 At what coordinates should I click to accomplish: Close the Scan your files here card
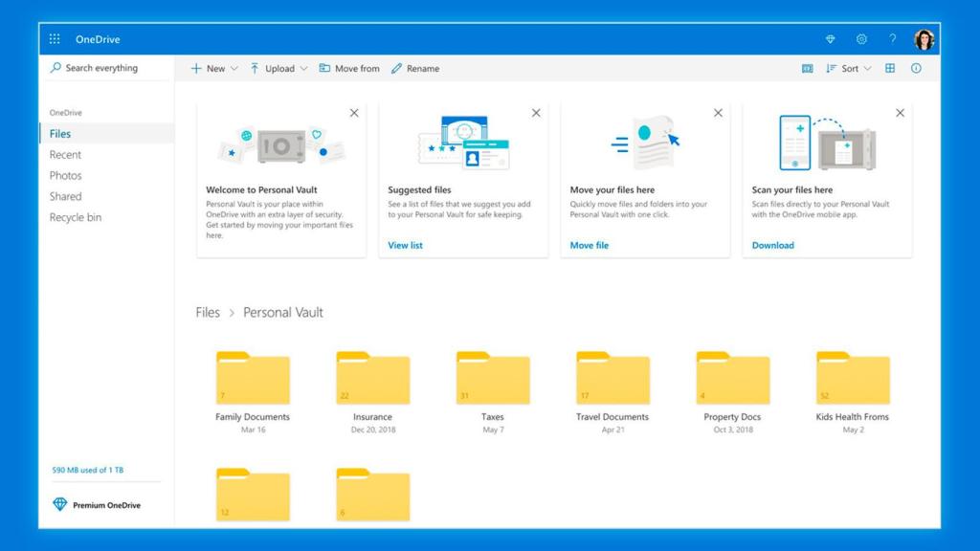[900, 113]
